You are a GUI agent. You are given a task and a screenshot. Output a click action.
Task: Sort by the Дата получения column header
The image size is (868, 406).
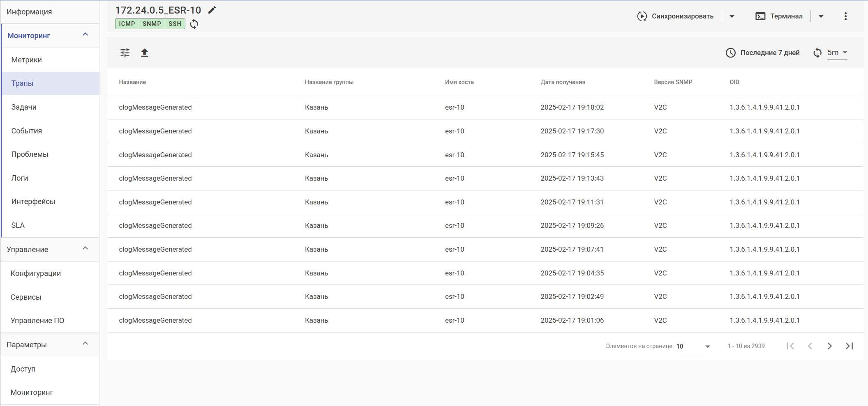[563, 82]
